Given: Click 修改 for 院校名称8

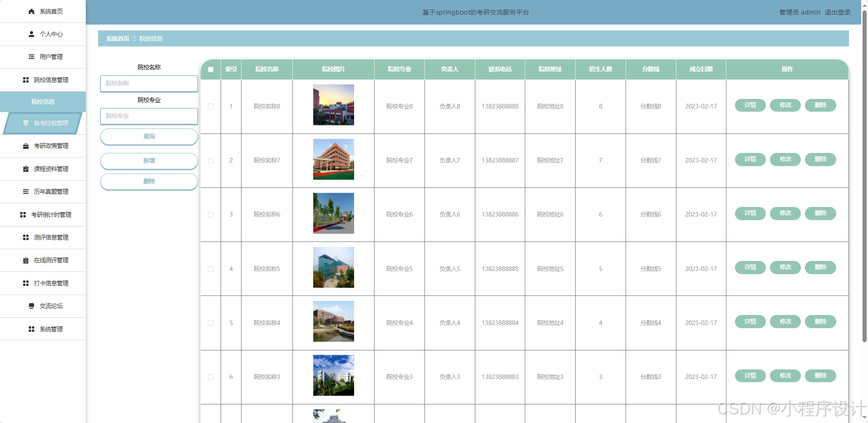Looking at the screenshot, I should click(785, 105).
